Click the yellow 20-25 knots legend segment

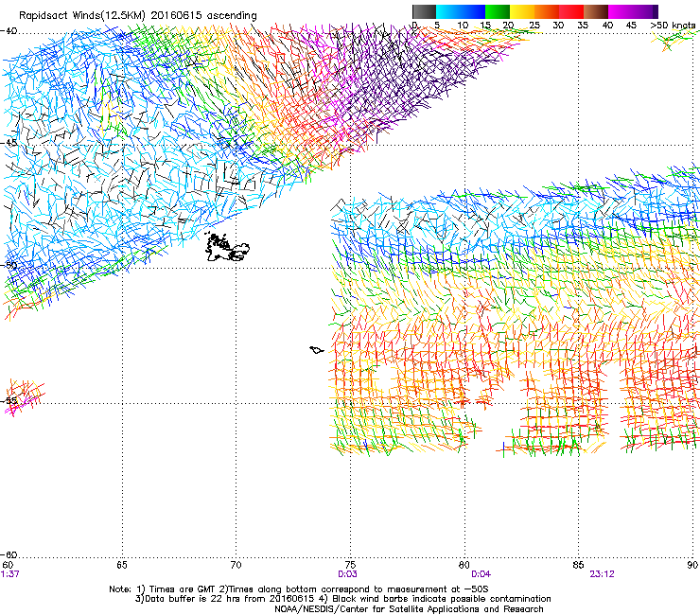[522, 11]
